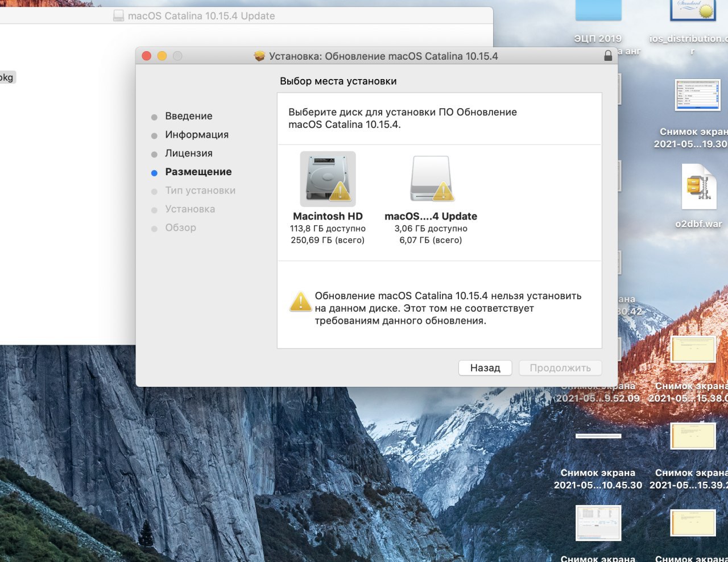
Task: Click the disabled Продолжить button
Action: coord(560,368)
